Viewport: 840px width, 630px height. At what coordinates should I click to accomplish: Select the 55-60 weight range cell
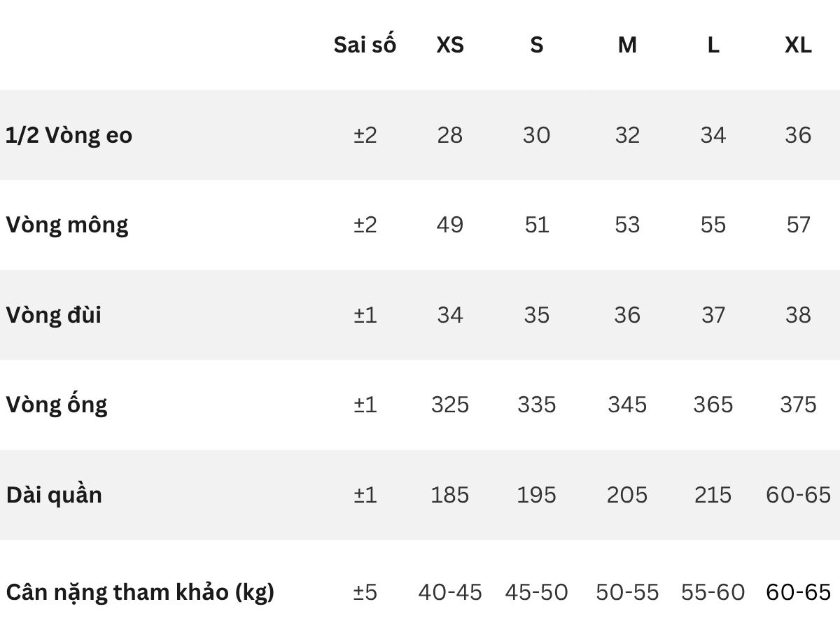pyautogui.click(x=713, y=592)
